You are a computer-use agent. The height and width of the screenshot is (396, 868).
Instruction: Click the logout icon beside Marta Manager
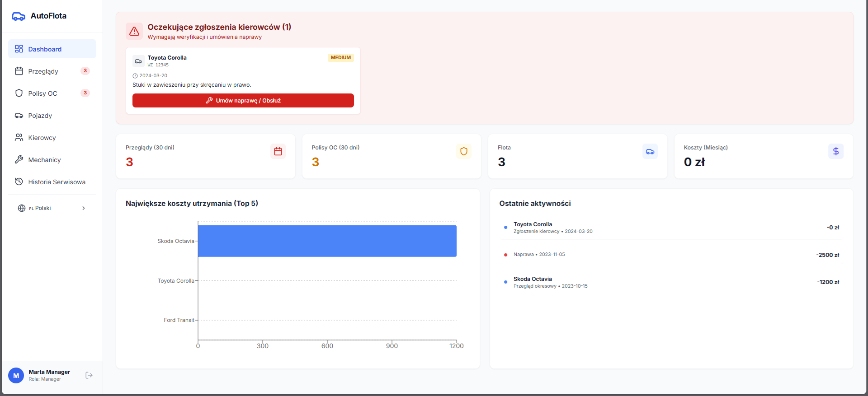coord(89,375)
